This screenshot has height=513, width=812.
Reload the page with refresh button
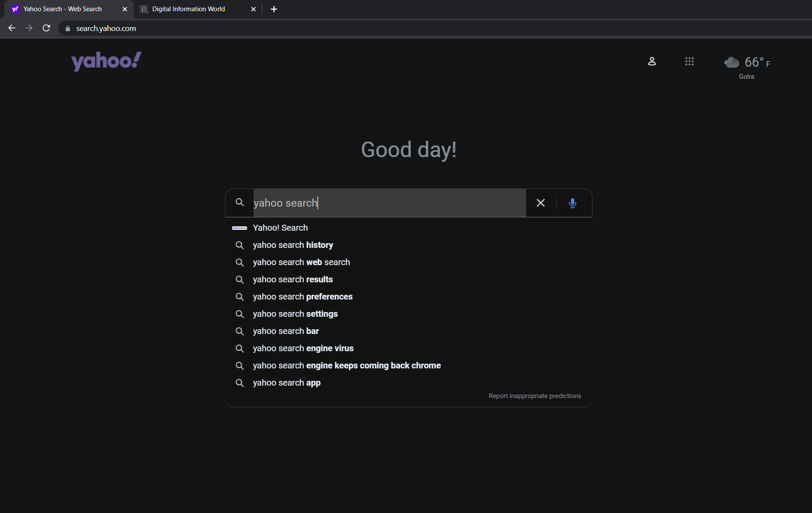(x=46, y=28)
